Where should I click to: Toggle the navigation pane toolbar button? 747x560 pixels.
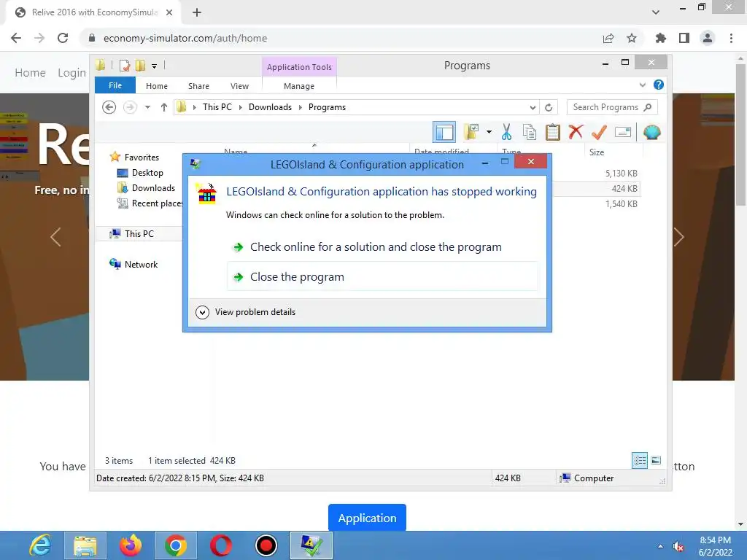pyautogui.click(x=444, y=133)
